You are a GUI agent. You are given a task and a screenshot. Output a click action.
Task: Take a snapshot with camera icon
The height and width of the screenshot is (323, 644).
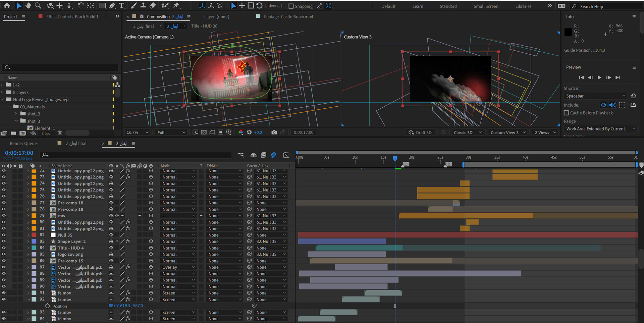(274, 132)
